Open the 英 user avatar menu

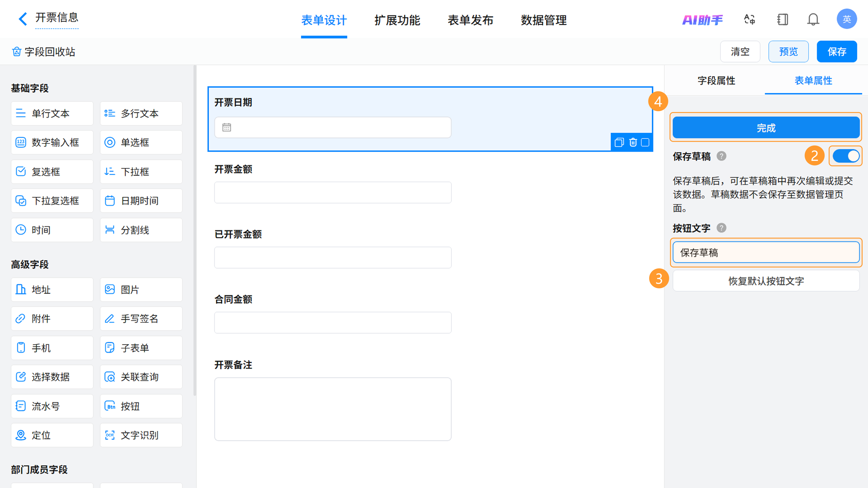pos(847,19)
